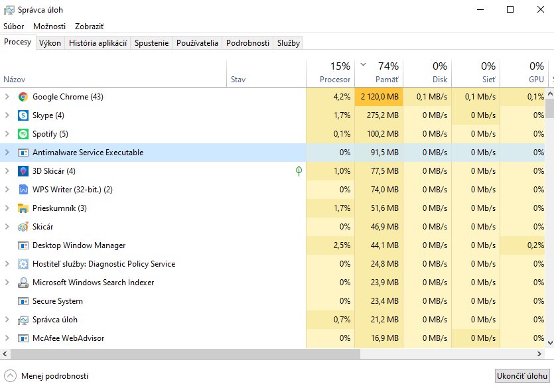Open the Súbor menu
Viewport: 554px width, 392px height.
[14, 27]
